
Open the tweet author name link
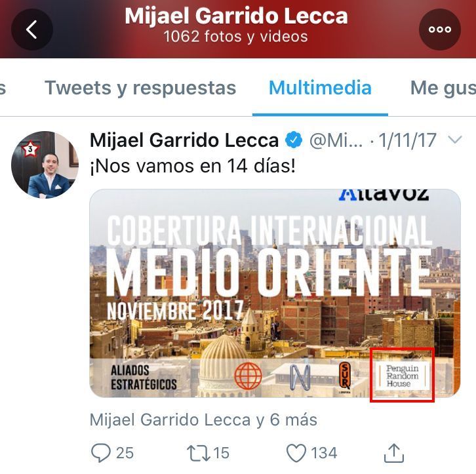coord(184,140)
